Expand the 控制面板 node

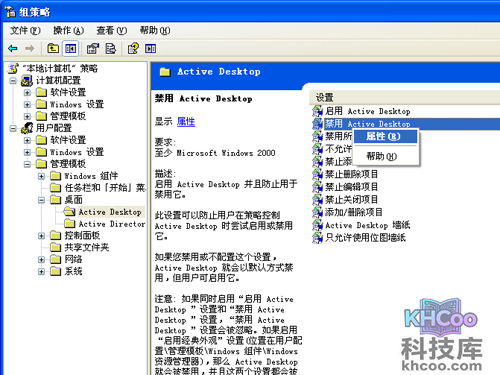[41, 236]
